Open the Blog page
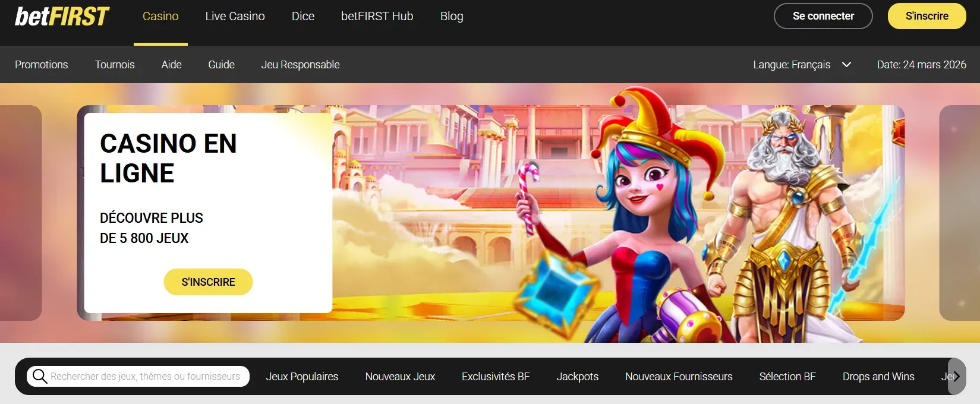Screen dimensions: 980x404 tap(452, 17)
